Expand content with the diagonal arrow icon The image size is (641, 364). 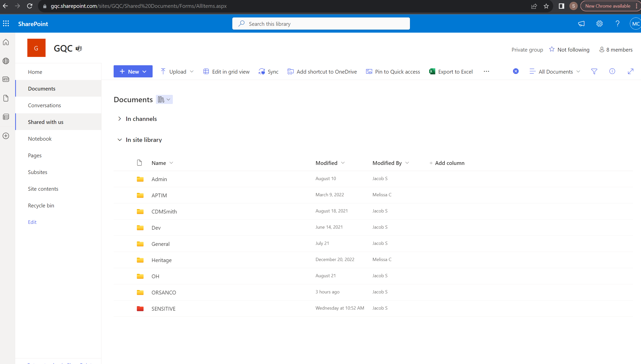631,71
